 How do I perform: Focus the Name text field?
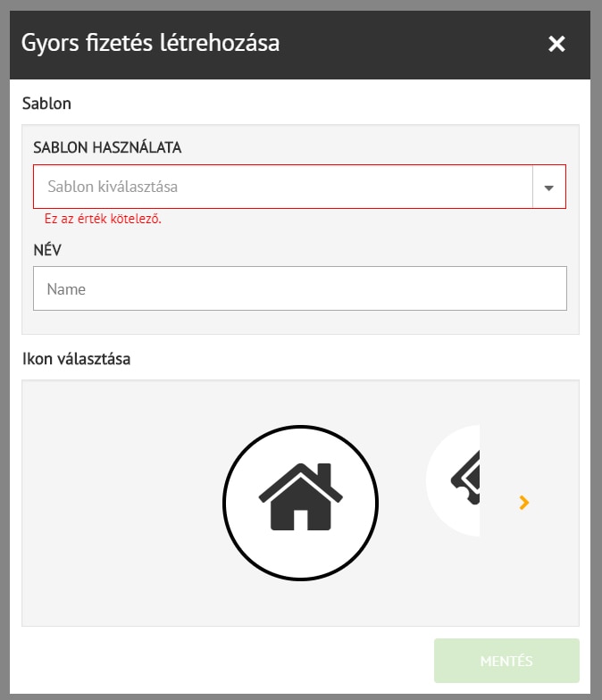300,289
